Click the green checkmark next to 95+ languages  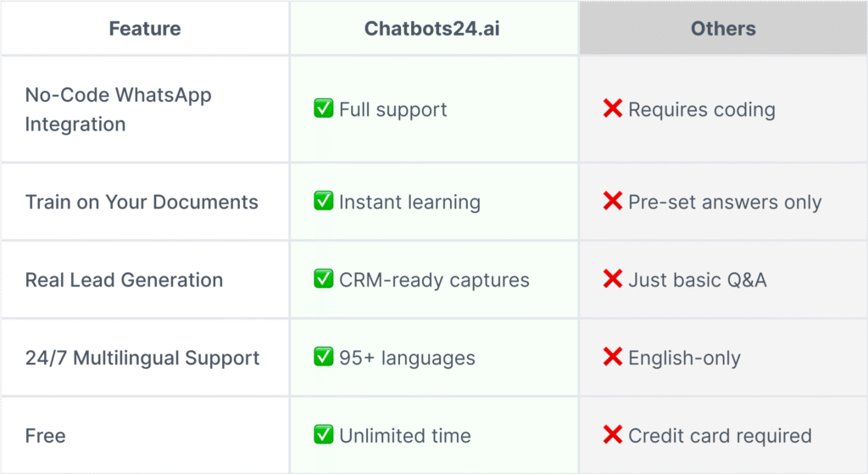[323, 357]
